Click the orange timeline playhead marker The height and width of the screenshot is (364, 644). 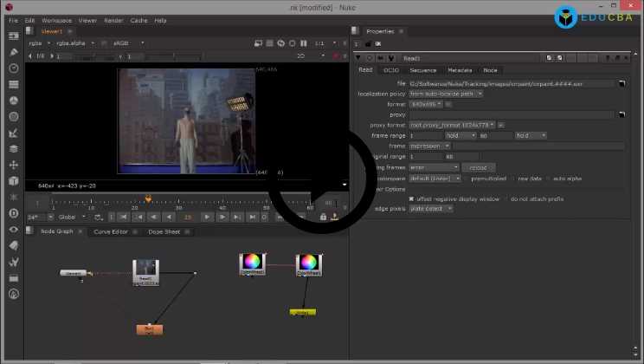148,199
